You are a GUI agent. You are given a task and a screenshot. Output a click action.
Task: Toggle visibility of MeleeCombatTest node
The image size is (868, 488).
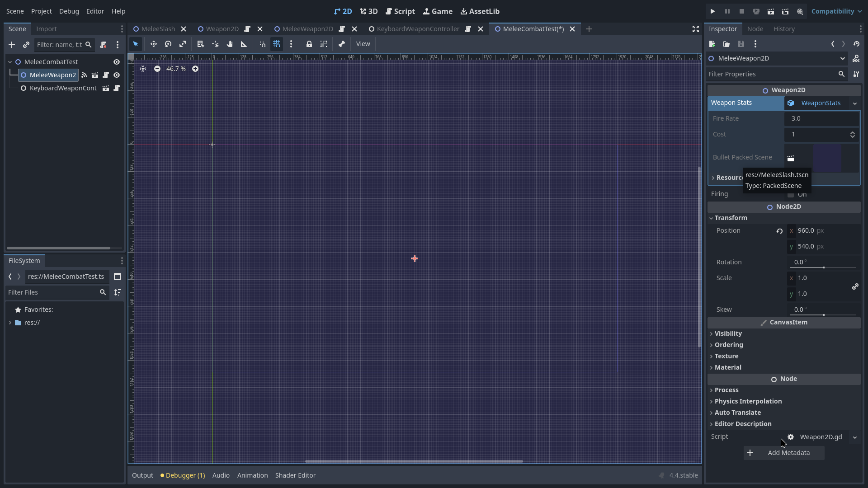click(117, 62)
